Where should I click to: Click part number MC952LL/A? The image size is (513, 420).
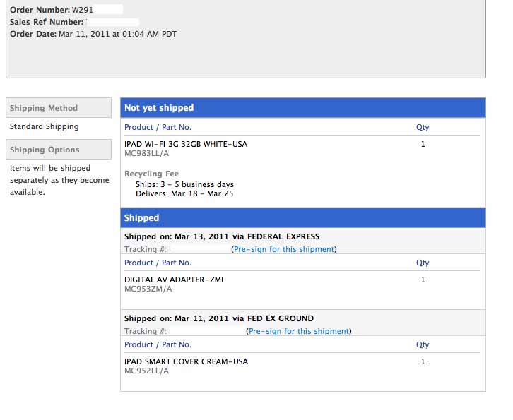pyautogui.click(x=147, y=371)
